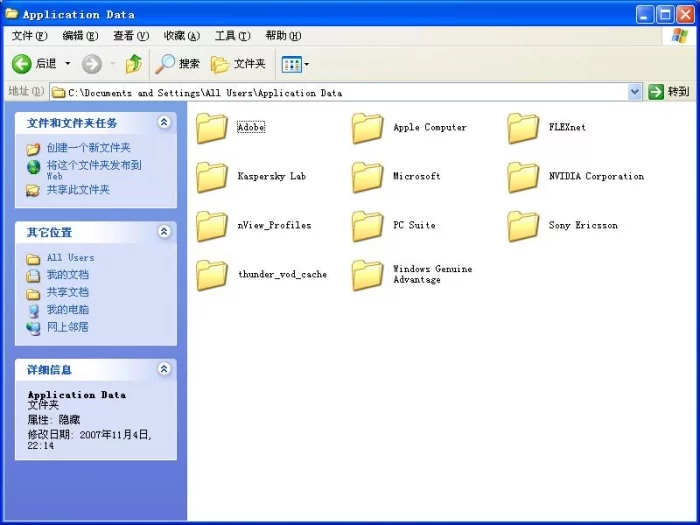This screenshot has height=525, width=700.
Task: Maximize the Application Data window
Action: [x=665, y=15]
